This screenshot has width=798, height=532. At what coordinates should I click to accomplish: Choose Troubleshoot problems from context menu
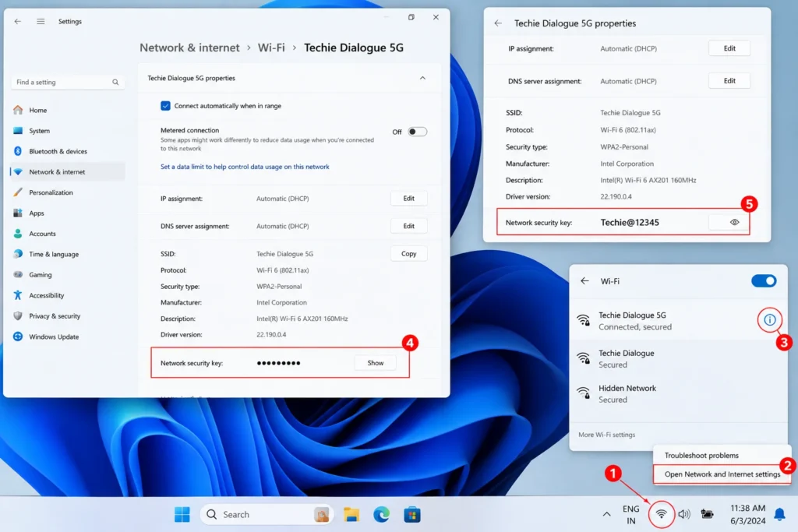tap(701, 455)
